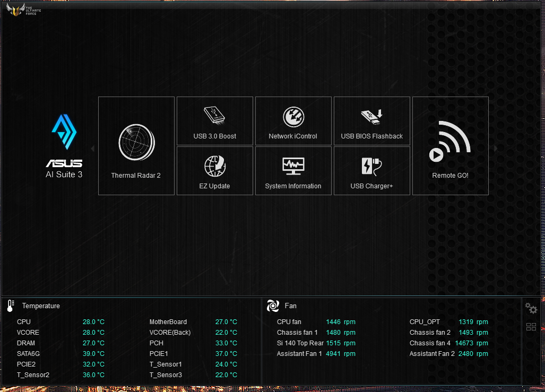
Task: Open USB Charger+ tile
Action: click(x=372, y=171)
